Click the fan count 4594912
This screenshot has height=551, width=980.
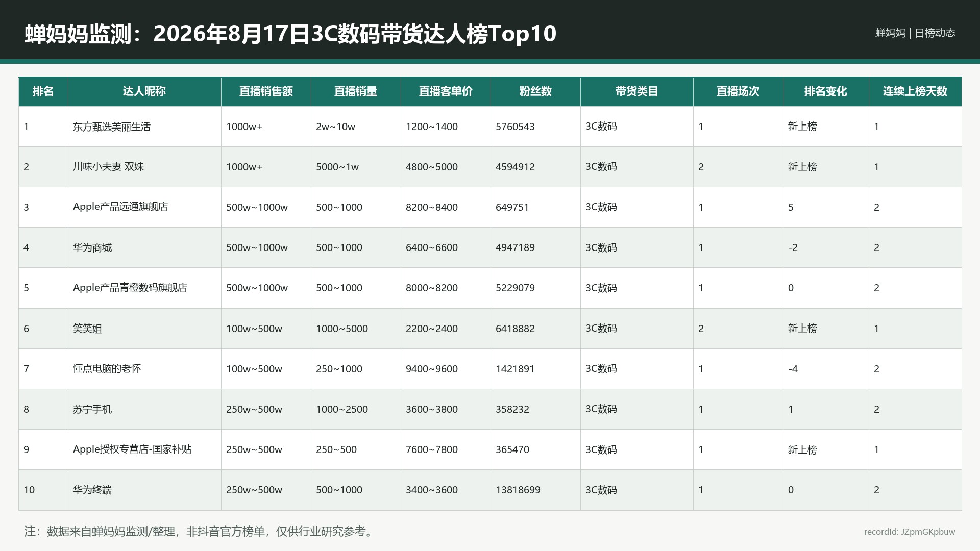click(515, 167)
